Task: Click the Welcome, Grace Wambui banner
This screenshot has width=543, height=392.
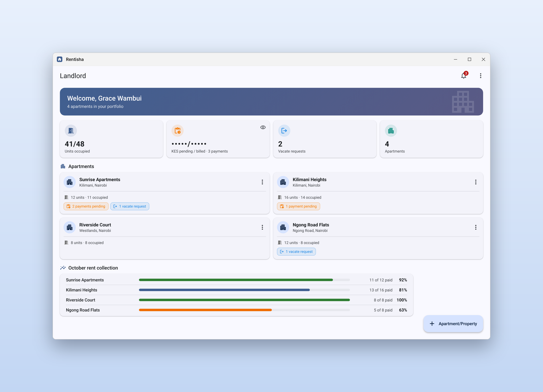Action: (x=271, y=102)
